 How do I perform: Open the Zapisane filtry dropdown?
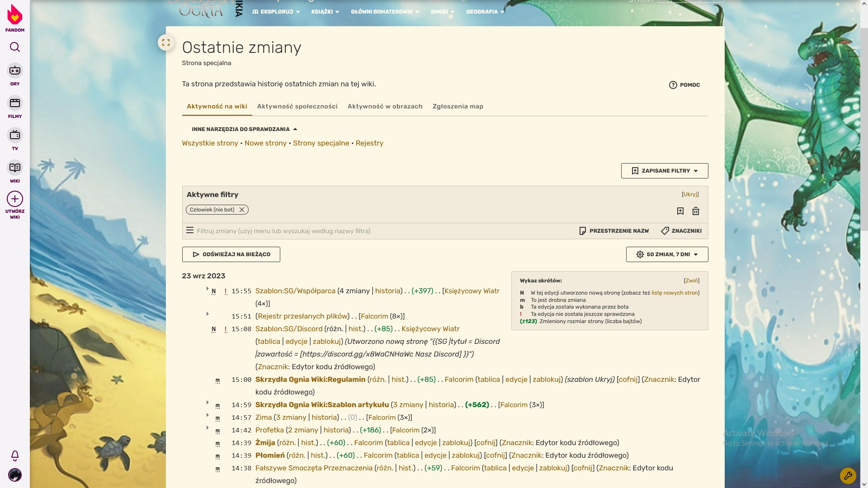click(x=664, y=171)
